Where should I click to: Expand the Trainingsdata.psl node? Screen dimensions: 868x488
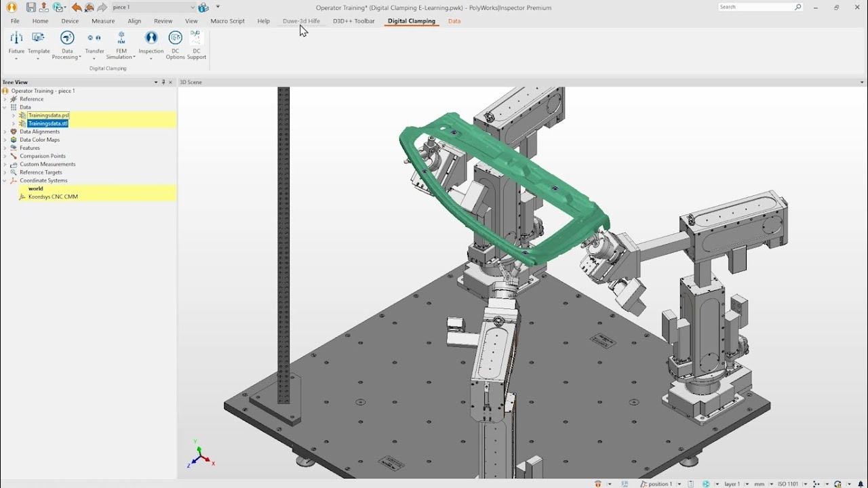tap(14, 115)
